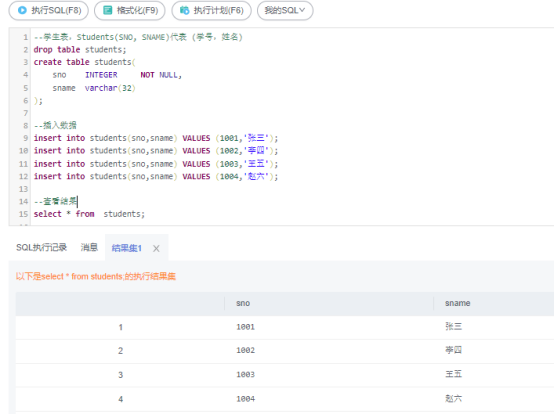Click row number 2 in results
Image resolution: width=554 pixels, height=415 pixels.
pyautogui.click(x=120, y=351)
